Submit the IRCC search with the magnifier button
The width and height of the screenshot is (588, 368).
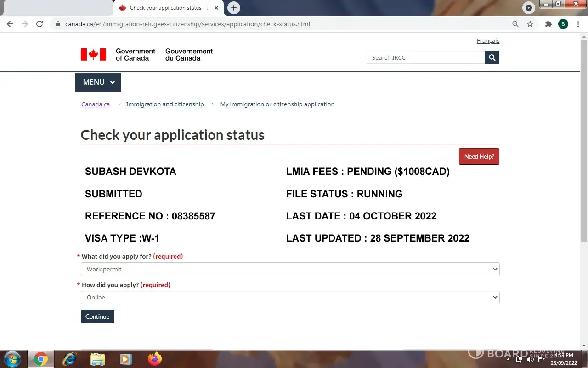[x=492, y=57]
